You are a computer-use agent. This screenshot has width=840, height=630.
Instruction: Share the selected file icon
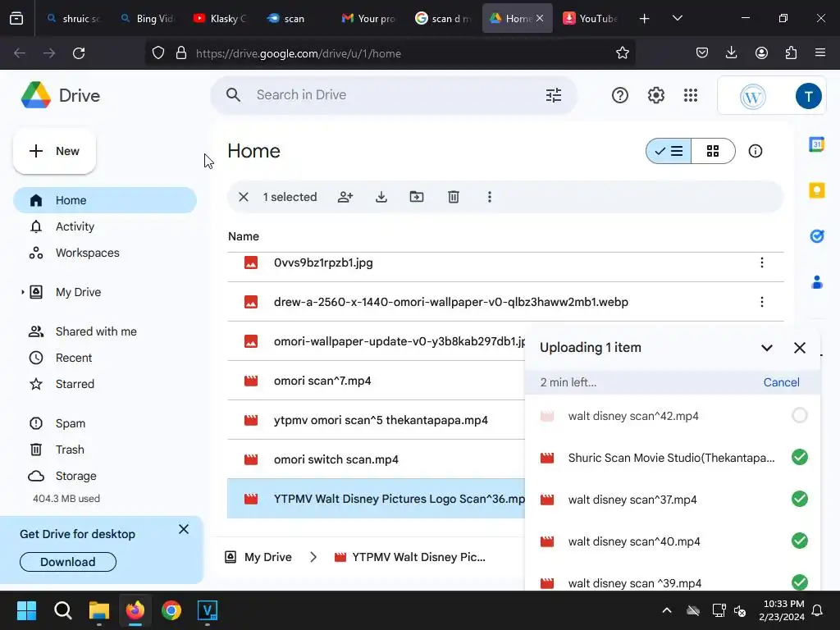[345, 197]
